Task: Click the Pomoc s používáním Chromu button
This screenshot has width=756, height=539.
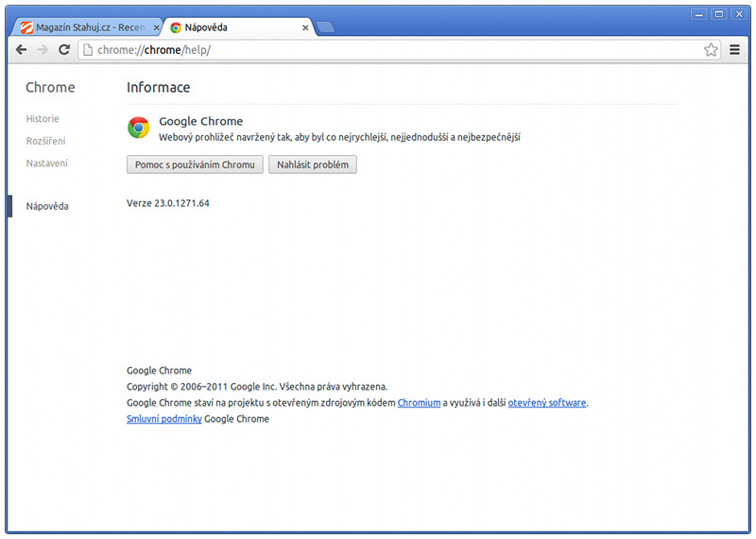Action: click(x=195, y=165)
